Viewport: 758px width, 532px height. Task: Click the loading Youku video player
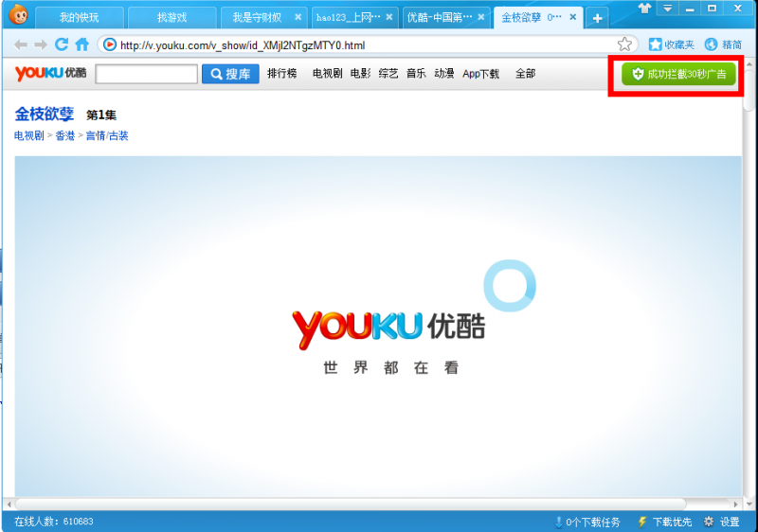coord(378,326)
